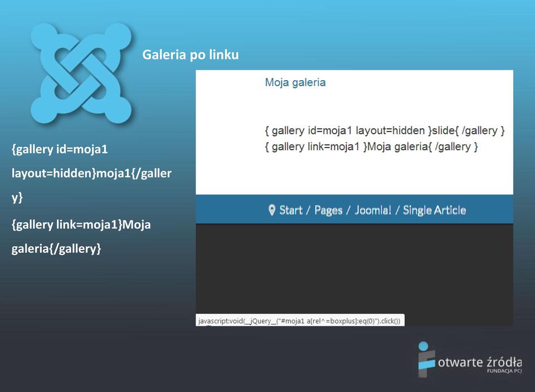Screen dimensions: 535x392
Task: Go to Pages breadcrumb
Action: click(x=328, y=210)
